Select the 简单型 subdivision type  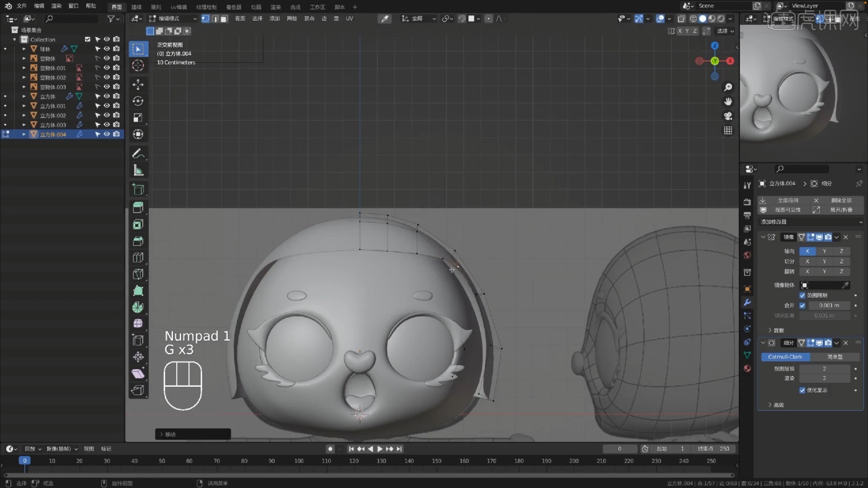(x=835, y=357)
